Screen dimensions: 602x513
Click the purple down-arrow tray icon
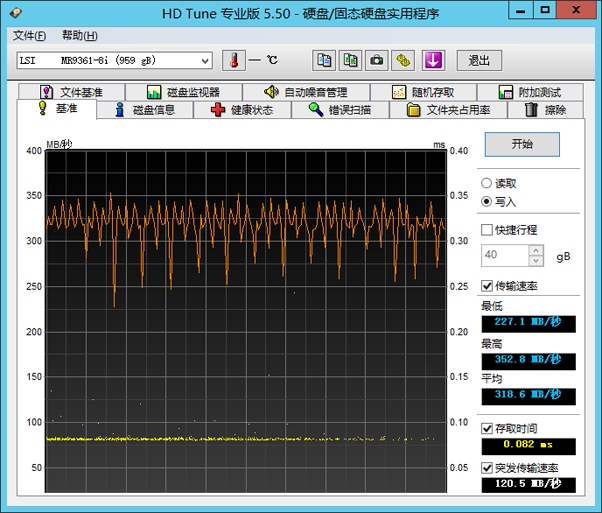[433, 61]
